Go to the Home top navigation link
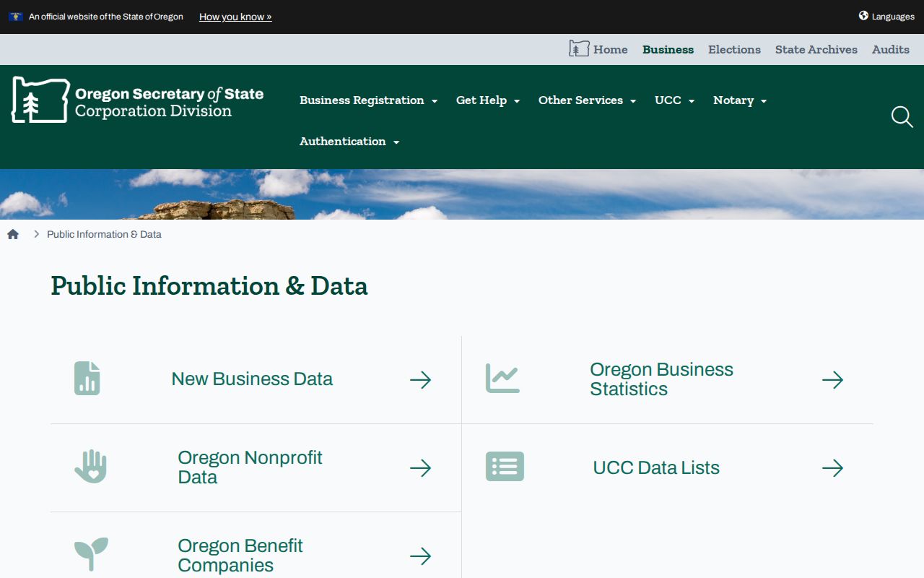This screenshot has height=578, width=924. point(611,49)
